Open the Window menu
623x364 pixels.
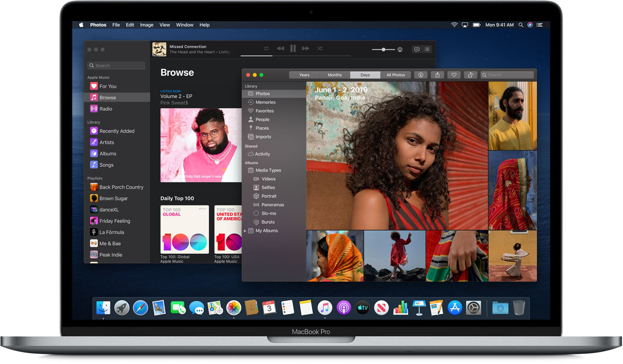185,25
